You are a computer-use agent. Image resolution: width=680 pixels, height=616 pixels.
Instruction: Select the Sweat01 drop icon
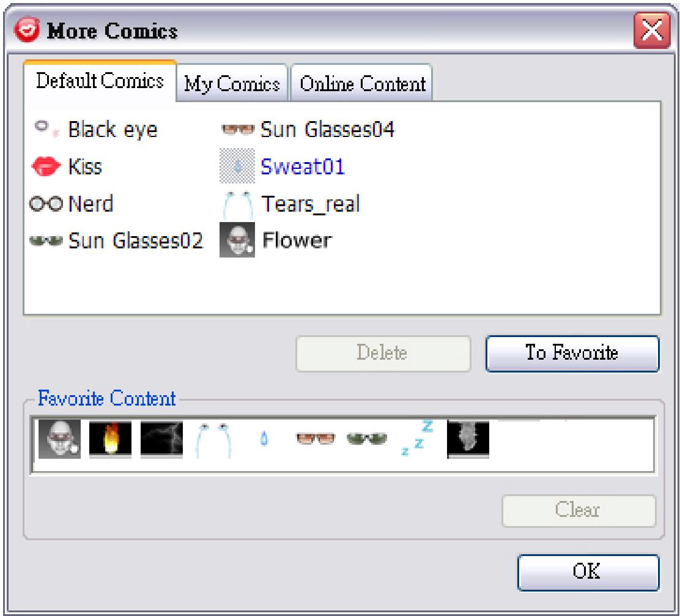point(237,166)
